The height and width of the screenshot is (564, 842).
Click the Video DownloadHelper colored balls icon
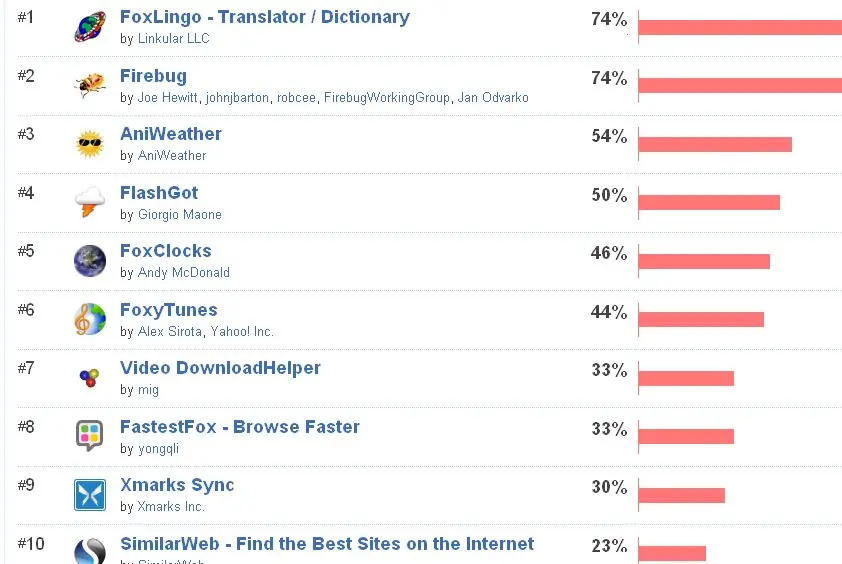point(90,378)
